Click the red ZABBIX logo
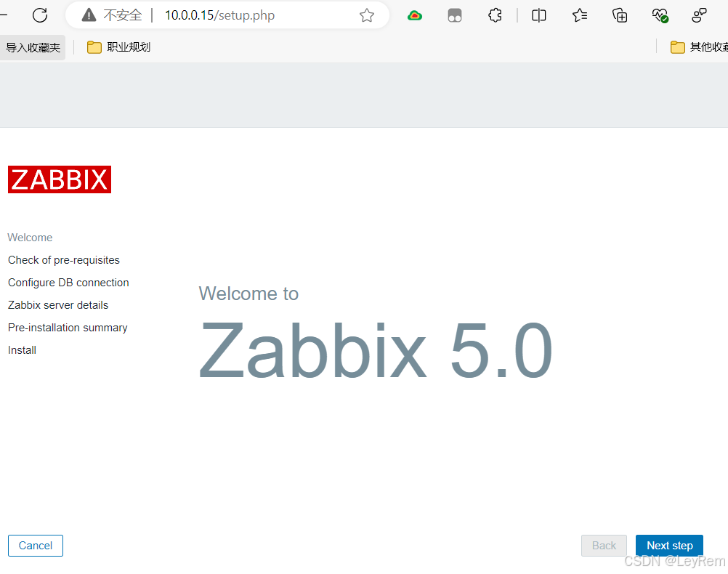Screen dimensions: 728x574 point(60,179)
